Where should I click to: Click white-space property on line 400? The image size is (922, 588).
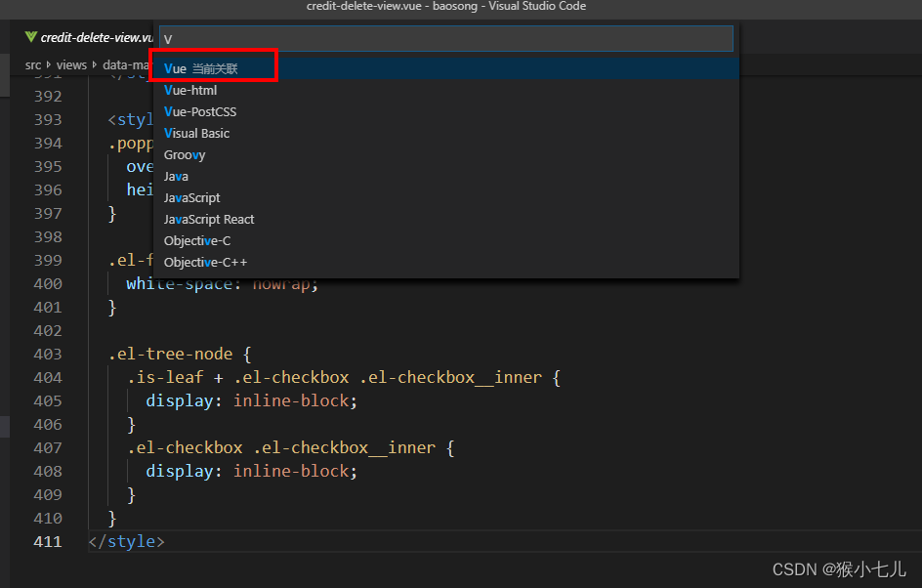180,284
